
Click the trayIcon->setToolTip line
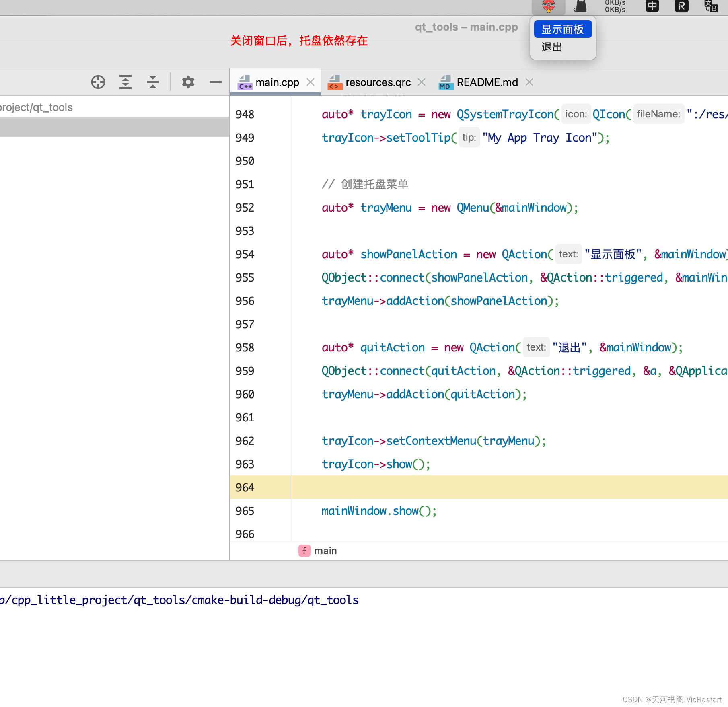pyautogui.click(x=466, y=138)
